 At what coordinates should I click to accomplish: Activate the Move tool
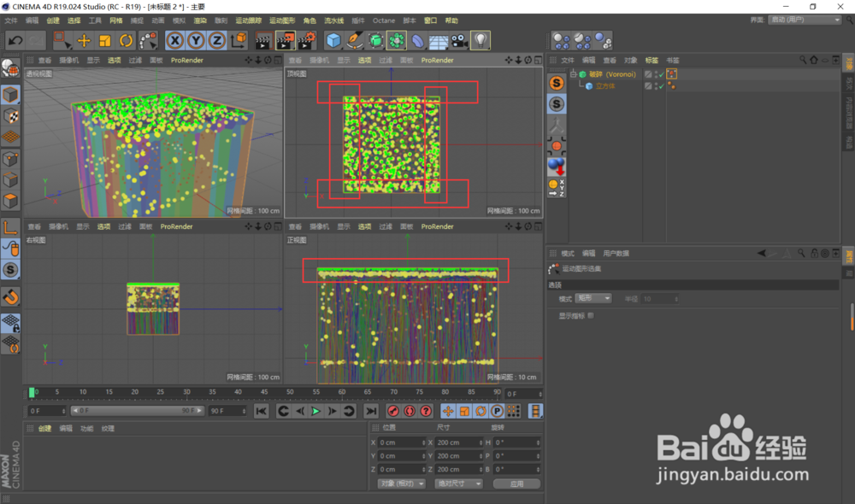(x=84, y=41)
